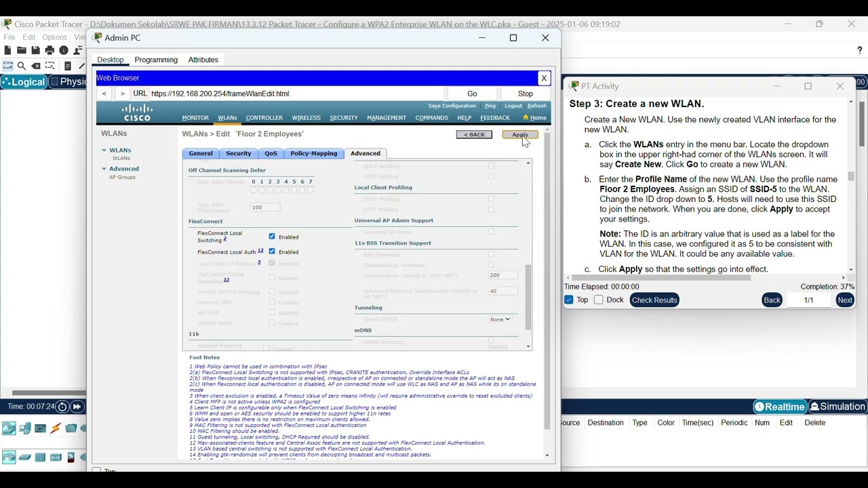Toggle FlexConnect Local Switching Enabled checkbox
Screen dimensions: 868x488
(x=272, y=237)
